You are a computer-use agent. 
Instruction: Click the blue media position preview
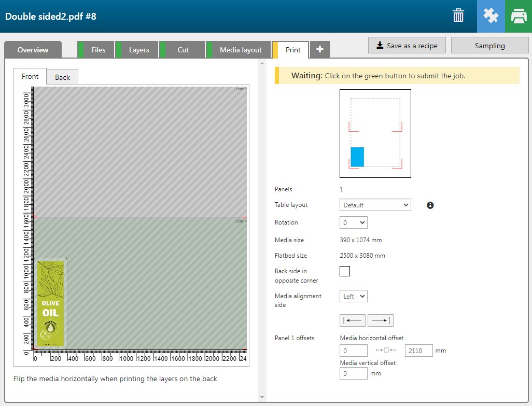click(357, 157)
